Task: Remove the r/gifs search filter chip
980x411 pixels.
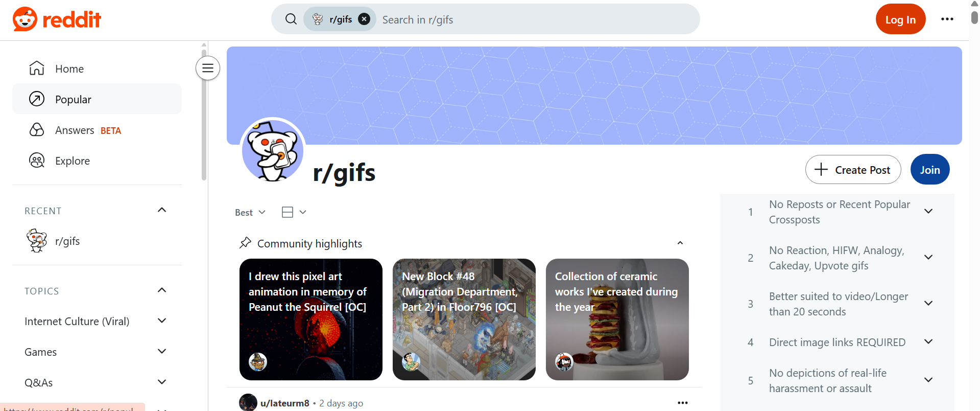Action: pos(364,19)
